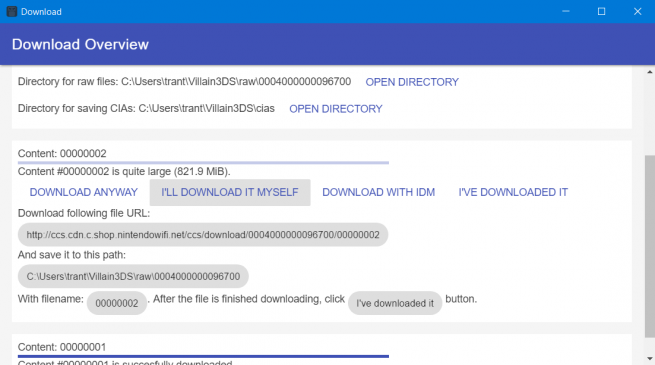Choose DOWNLOAD ANYWAY for content 00000002
Screen dimensions: 655x365
click(84, 192)
